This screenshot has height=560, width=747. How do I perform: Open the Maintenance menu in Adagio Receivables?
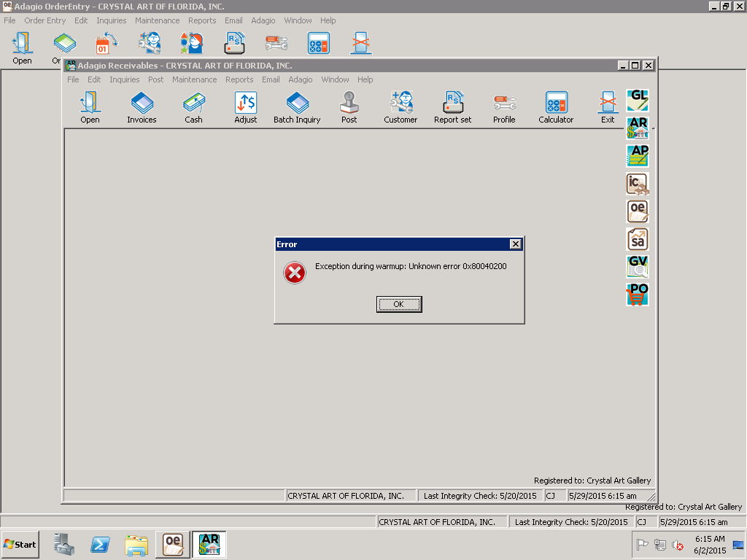click(194, 79)
